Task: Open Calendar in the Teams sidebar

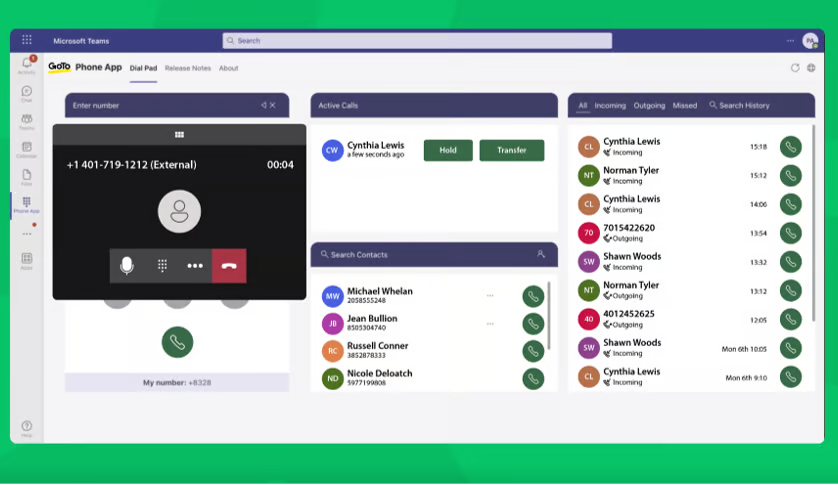Action: (x=27, y=149)
